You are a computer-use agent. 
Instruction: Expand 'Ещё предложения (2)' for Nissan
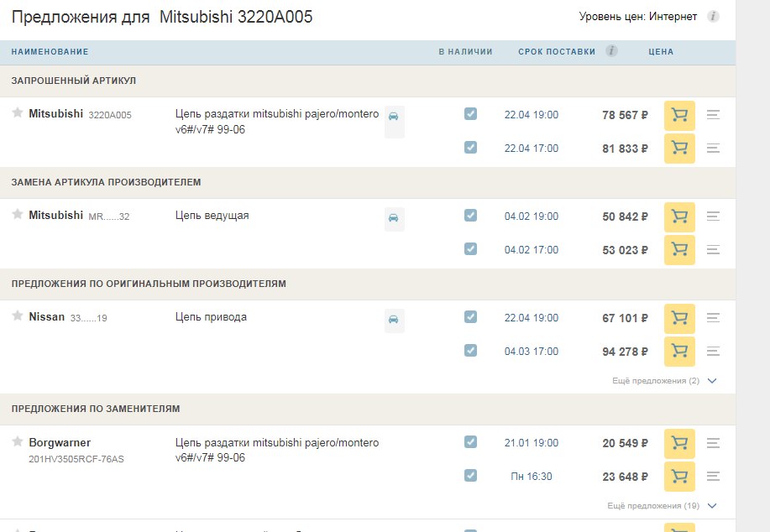(664, 381)
